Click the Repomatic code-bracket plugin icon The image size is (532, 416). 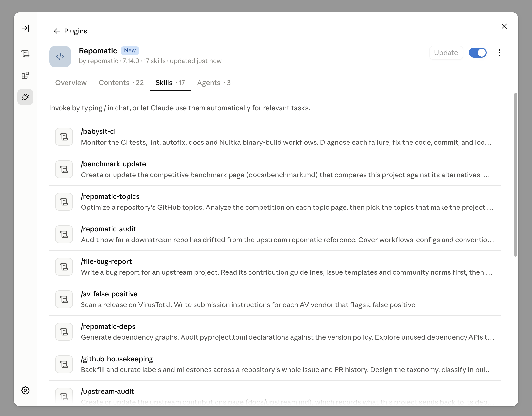coord(60,57)
